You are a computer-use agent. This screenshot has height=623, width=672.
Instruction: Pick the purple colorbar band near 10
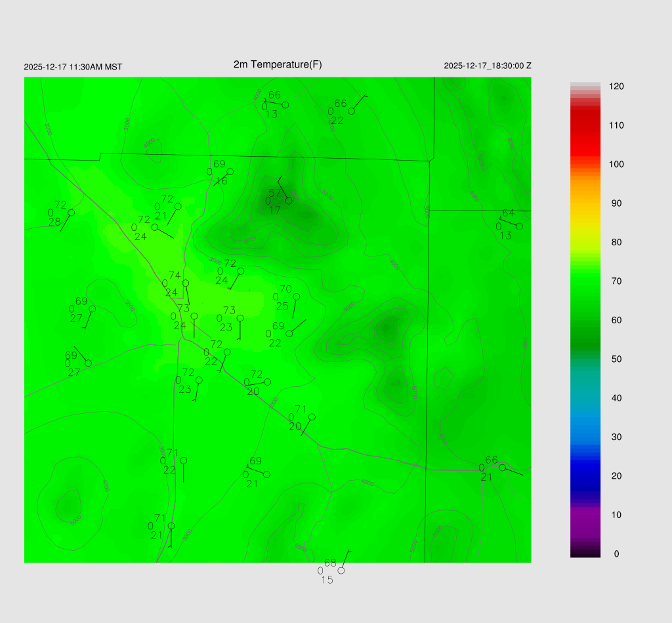pos(585,515)
